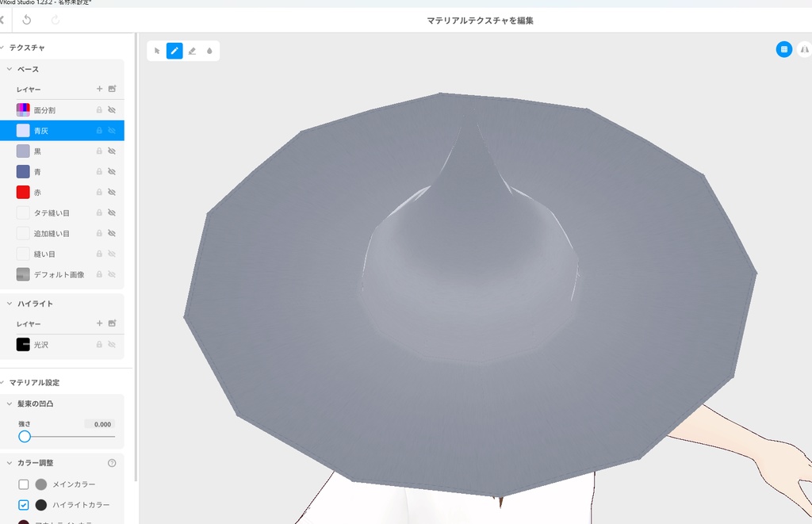Select the タテ縫い目 layer
The image size is (812, 524).
coord(62,212)
